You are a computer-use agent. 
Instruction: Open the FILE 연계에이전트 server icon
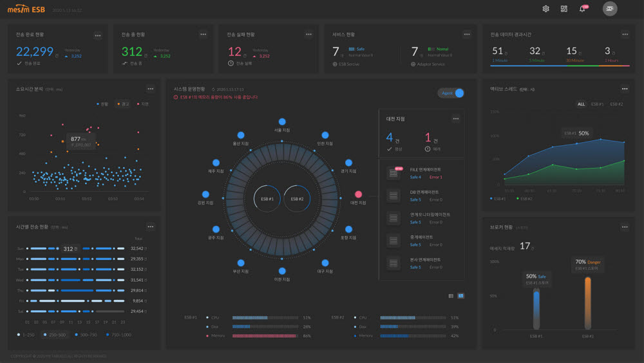pyautogui.click(x=393, y=173)
